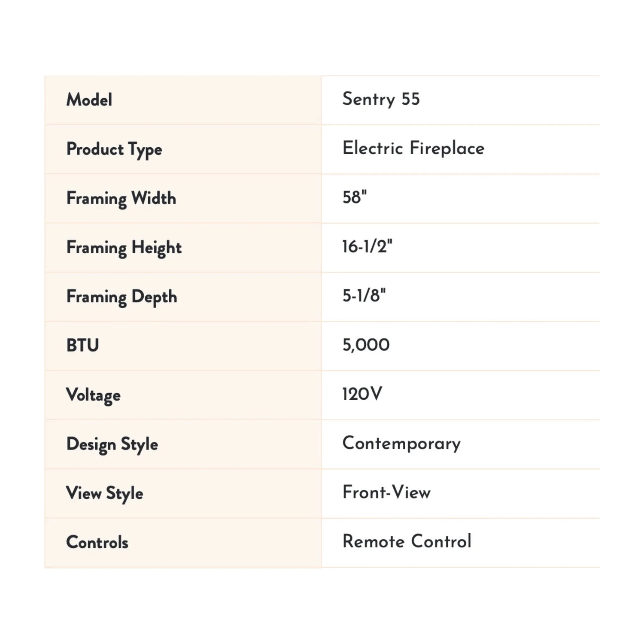
Task: Select the 5,000 BTU value
Action: pyautogui.click(x=366, y=345)
